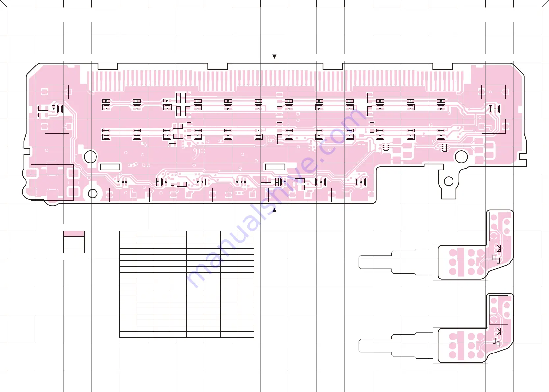This screenshot has height=392, width=549.
Task: Select the black-outlined slot at the board's lower center
Action: 275,167
